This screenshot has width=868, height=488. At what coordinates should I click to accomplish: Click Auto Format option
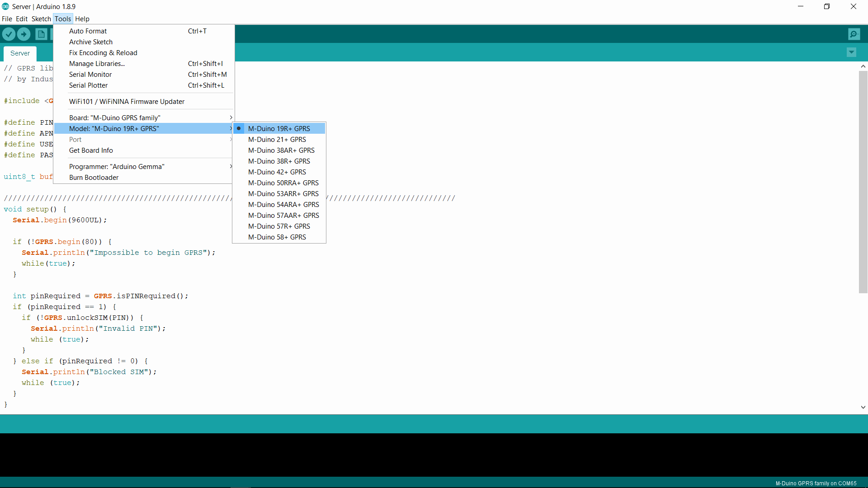tap(88, 31)
